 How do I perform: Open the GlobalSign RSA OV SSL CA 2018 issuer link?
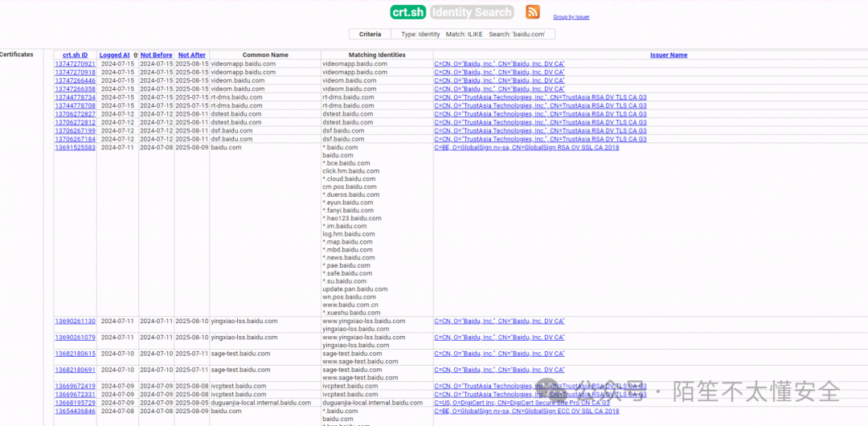click(527, 147)
